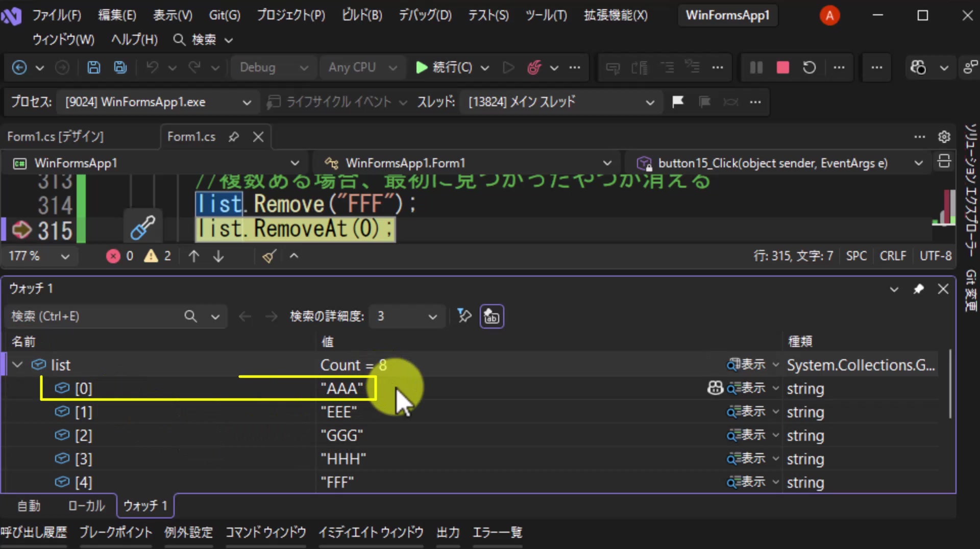Click the split editor icon
This screenshot has height=549, width=980.
[944, 161]
